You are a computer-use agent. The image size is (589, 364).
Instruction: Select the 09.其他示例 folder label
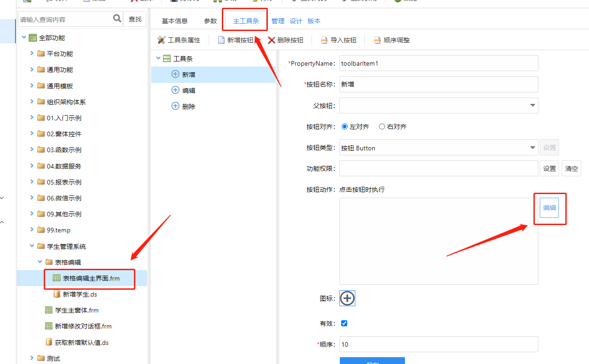coord(64,214)
